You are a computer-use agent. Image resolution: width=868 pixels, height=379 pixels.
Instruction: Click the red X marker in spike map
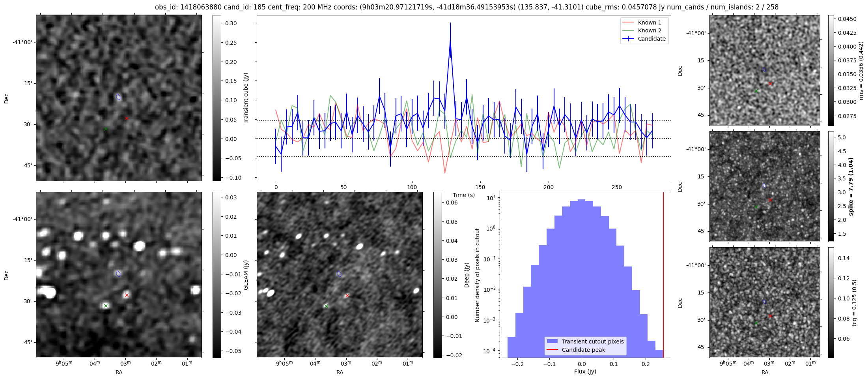pos(770,200)
